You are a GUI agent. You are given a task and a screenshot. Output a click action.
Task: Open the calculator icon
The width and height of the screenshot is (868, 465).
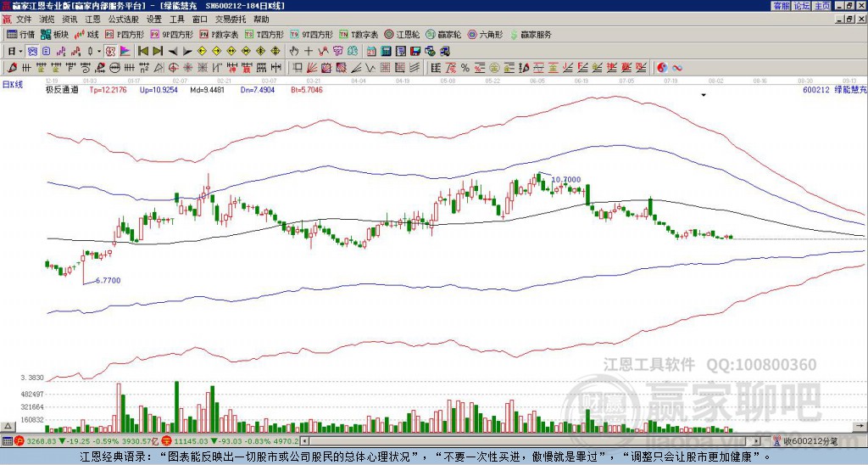coord(386,52)
